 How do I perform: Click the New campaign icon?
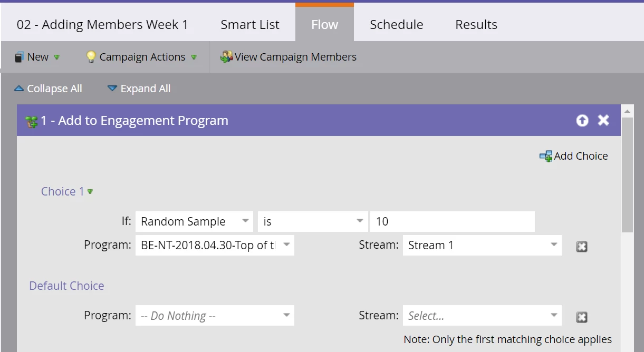(x=20, y=57)
